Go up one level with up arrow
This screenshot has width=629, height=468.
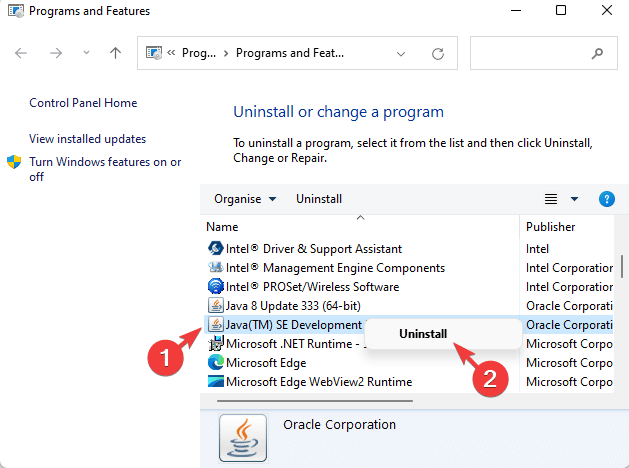pyautogui.click(x=116, y=53)
